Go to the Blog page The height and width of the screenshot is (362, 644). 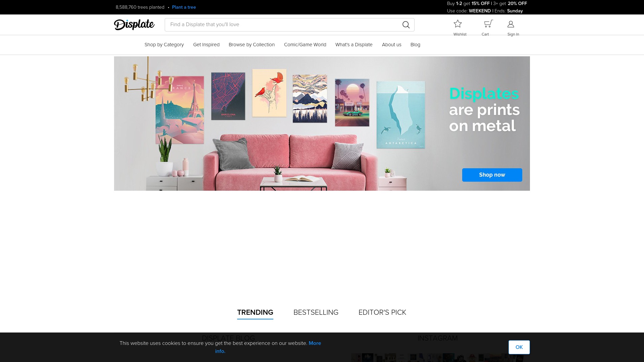(415, 45)
